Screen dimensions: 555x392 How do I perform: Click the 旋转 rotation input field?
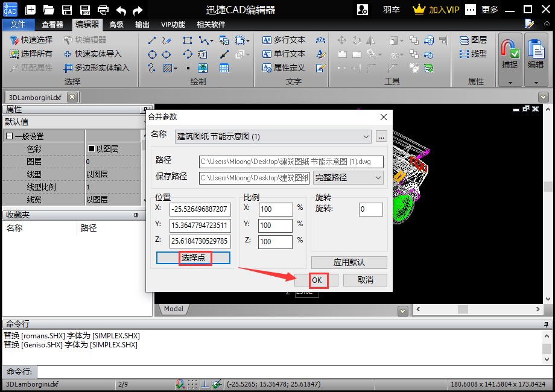[370, 209]
